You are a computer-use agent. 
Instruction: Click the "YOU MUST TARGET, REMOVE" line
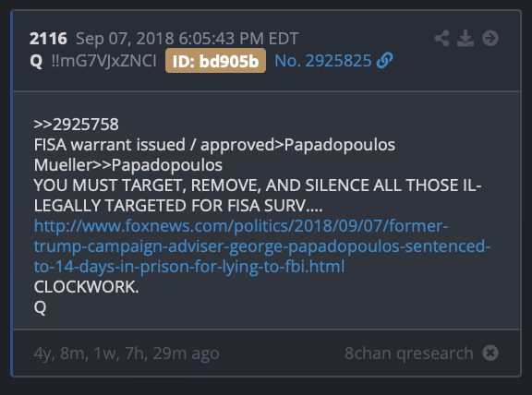point(258,196)
